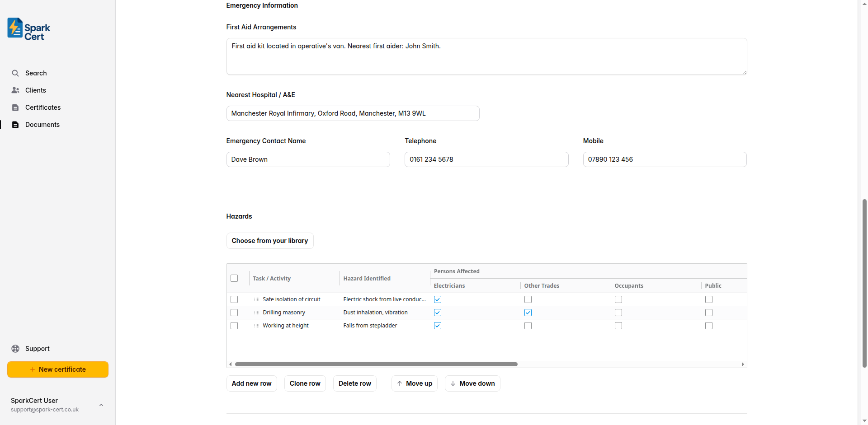Screen dimensions: 868x425
Task: Collapse the SparkCert User account panel
Action: click(101, 405)
